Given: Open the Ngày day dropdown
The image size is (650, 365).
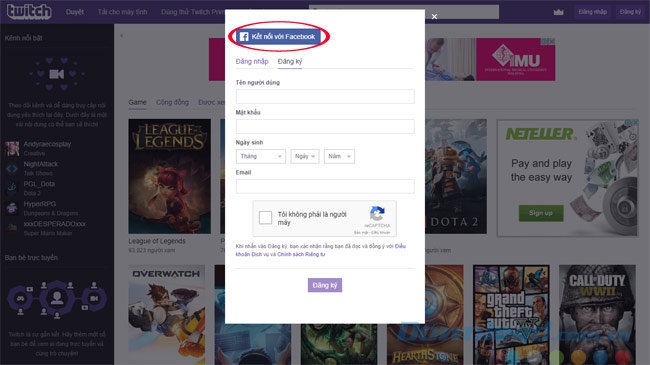Looking at the screenshot, I should pyautogui.click(x=305, y=156).
